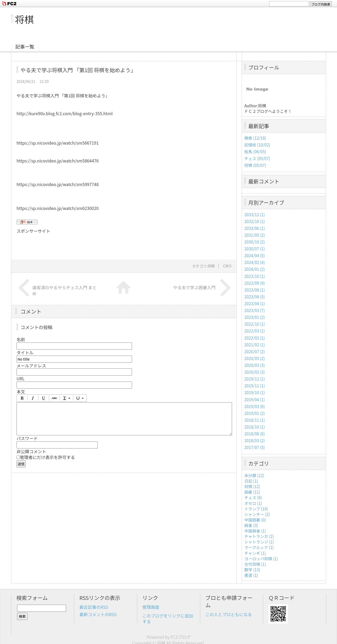The height and width of the screenshot is (644, 337).
Task: Open recent article 検索 (12/18)
Action: pos(255,138)
